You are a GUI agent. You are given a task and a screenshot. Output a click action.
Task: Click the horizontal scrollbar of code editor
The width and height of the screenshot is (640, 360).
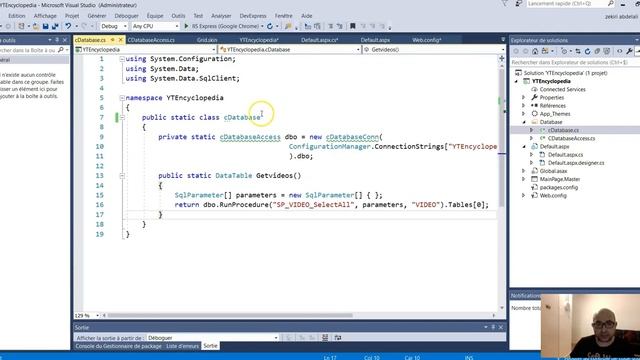[231, 315]
